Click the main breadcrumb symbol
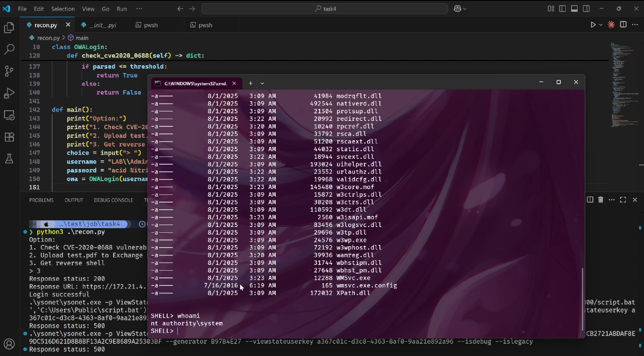The image size is (644, 356). coord(82,38)
